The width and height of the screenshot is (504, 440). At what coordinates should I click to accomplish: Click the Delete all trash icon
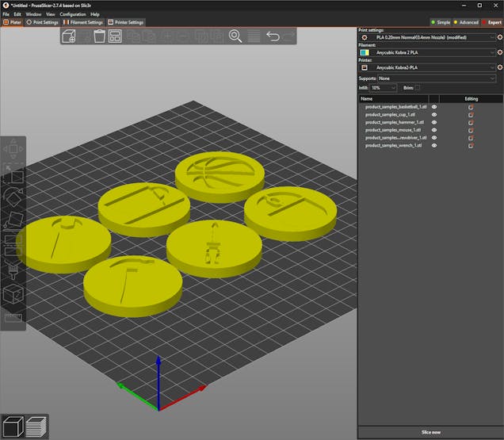[x=100, y=36]
